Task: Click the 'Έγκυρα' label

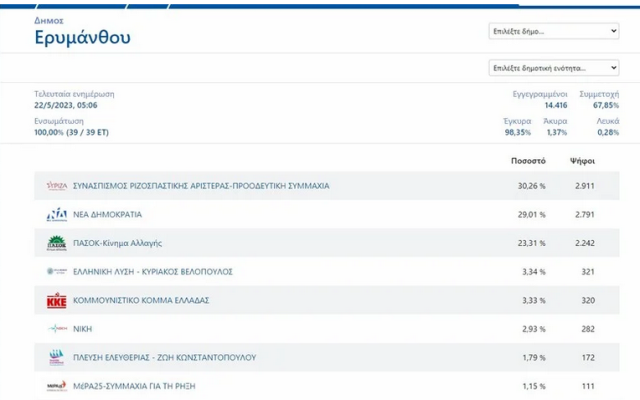Action: [518, 121]
